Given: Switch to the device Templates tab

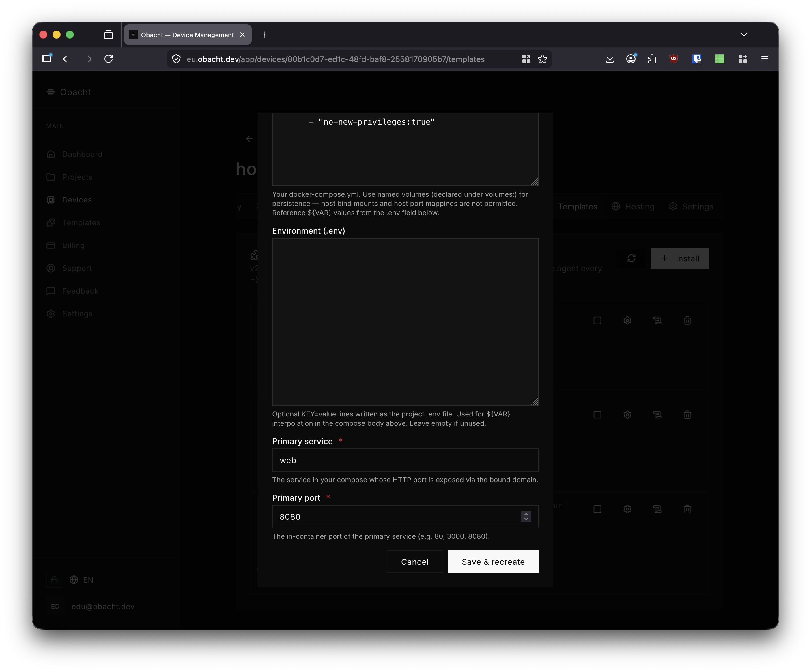Looking at the screenshot, I should tap(577, 207).
